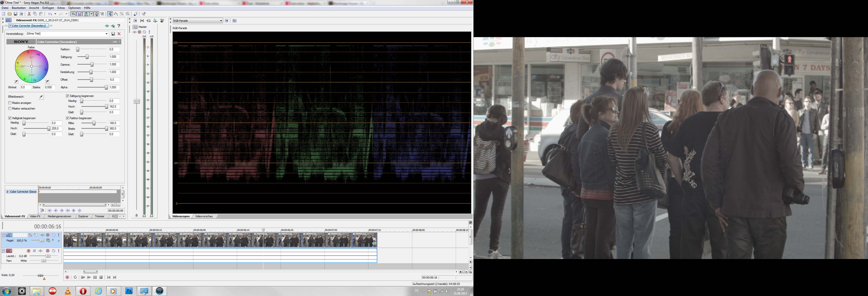868x296 pixels.
Task: Open the Datei menu
Action: 5,8
